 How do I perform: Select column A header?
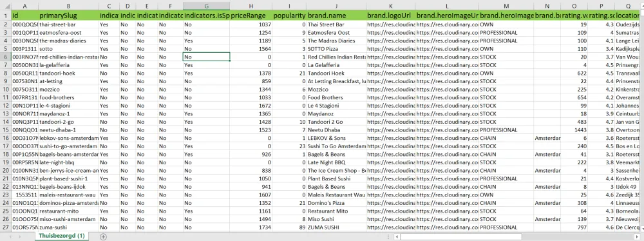[x=24, y=6]
